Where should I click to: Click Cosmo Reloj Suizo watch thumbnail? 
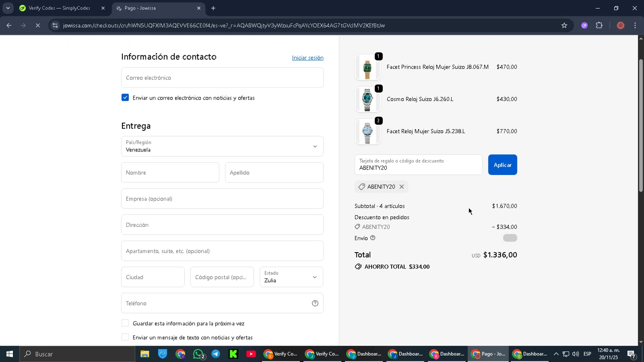click(368, 100)
